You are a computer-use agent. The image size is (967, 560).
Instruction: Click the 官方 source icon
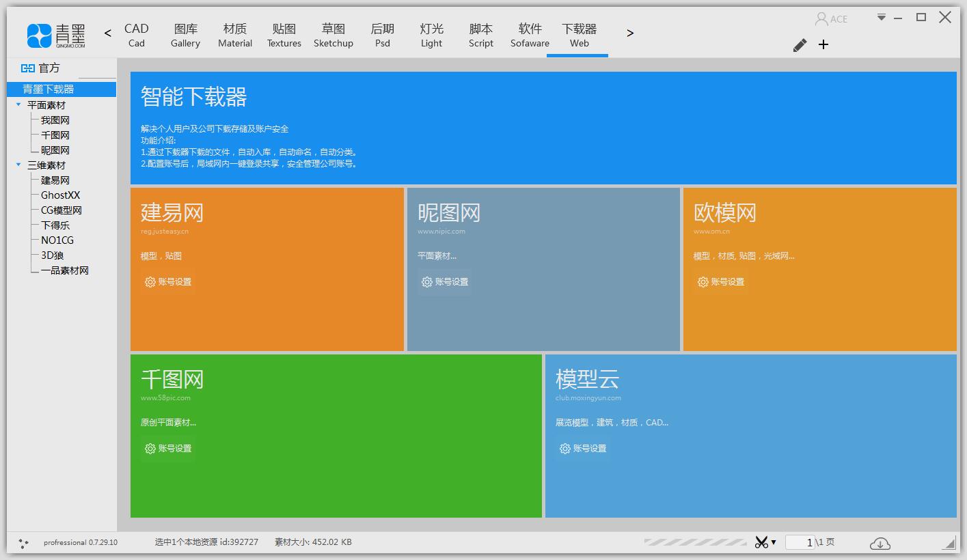tap(27, 68)
